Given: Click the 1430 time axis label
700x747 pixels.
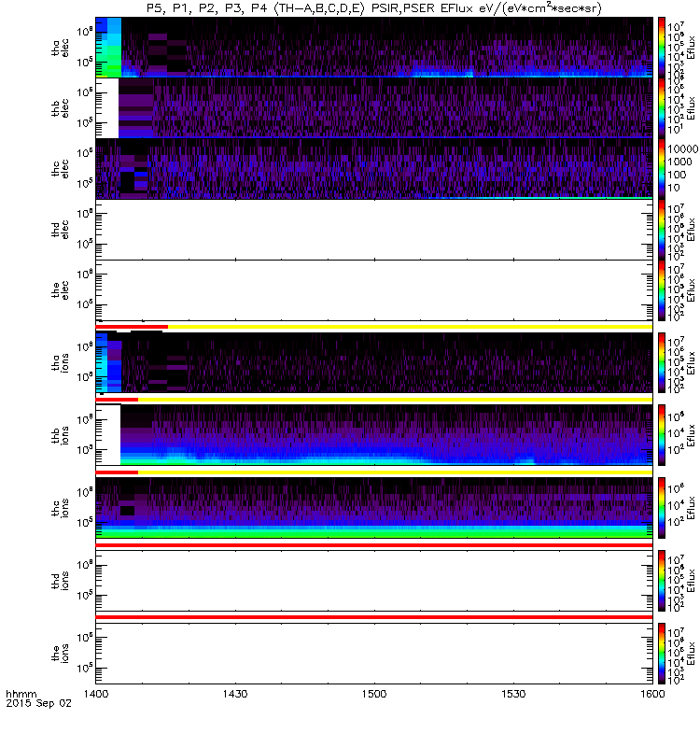Looking at the screenshot, I should tap(235, 694).
